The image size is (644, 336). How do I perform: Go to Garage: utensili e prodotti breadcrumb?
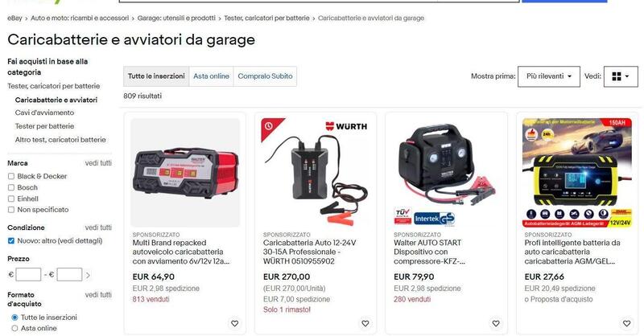coord(176,18)
